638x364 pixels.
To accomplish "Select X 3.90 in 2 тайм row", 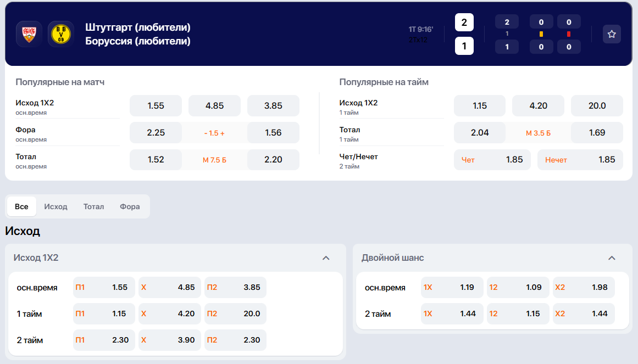I will [169, 340].
